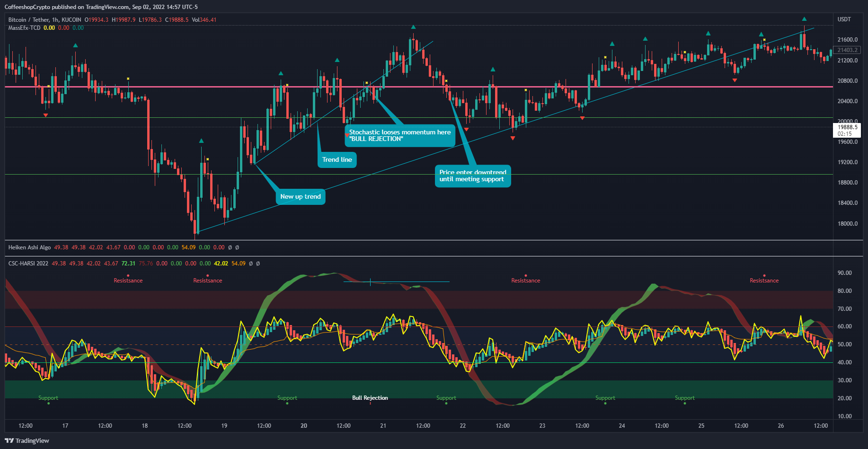Click the 20800.0 price scale label
Screen dimensions: 868x449
point(848,81)
